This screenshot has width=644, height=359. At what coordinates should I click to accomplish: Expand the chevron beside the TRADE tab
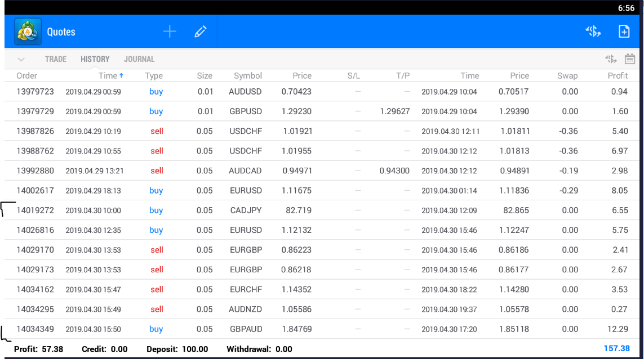click(21, 60)
